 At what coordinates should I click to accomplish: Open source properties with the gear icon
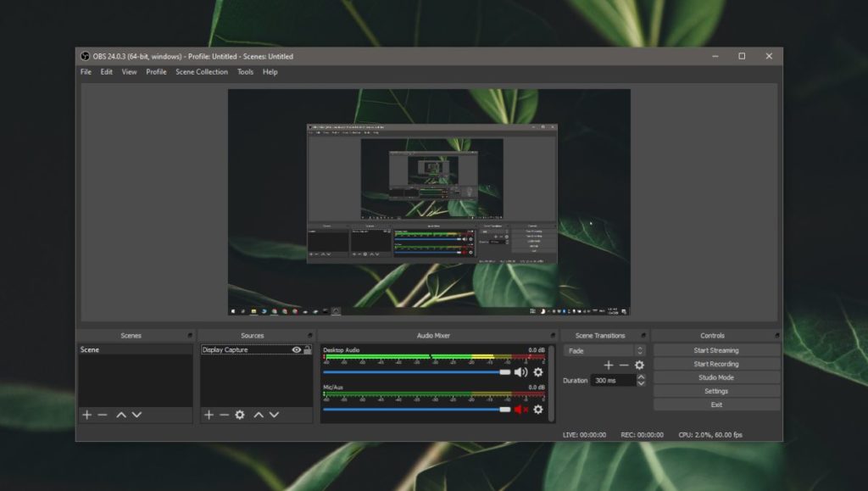coord(240,415)
